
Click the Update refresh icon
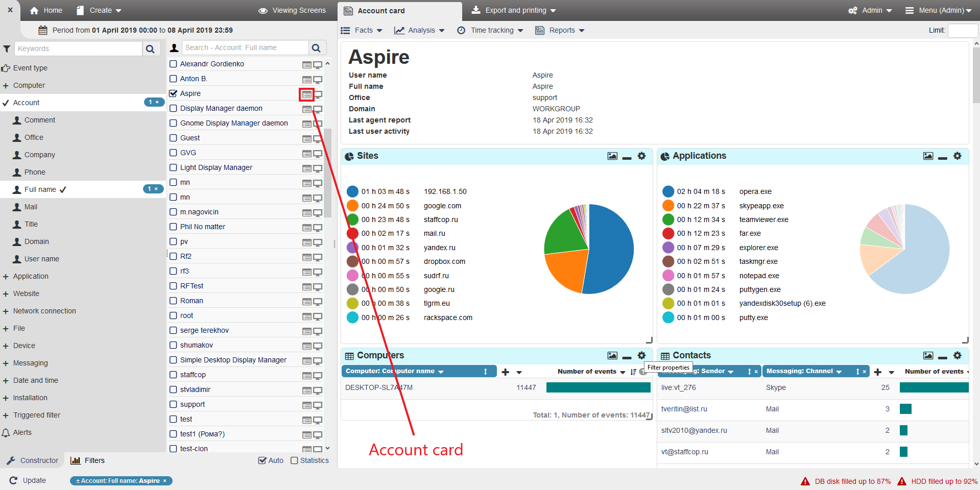(14, 480)
